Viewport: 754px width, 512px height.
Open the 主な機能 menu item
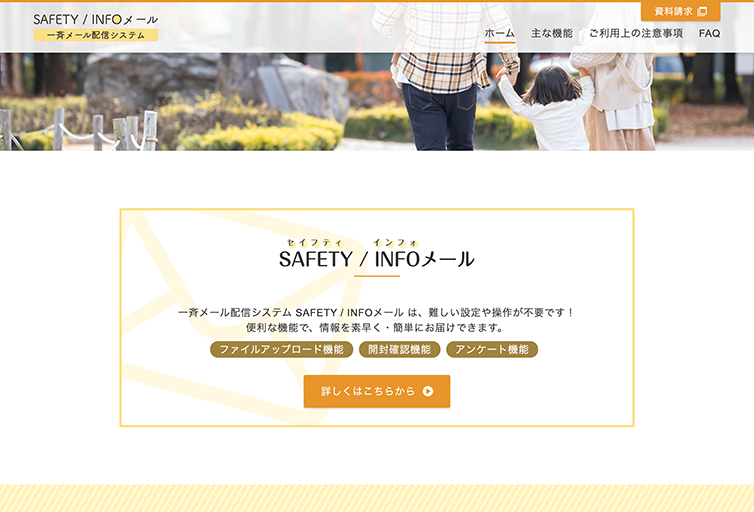pos(552,33)
